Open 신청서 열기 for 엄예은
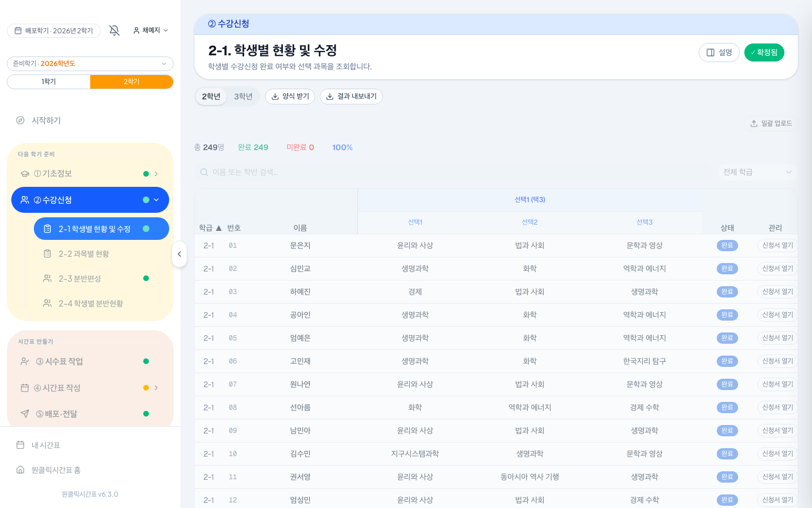 (778, 338)
